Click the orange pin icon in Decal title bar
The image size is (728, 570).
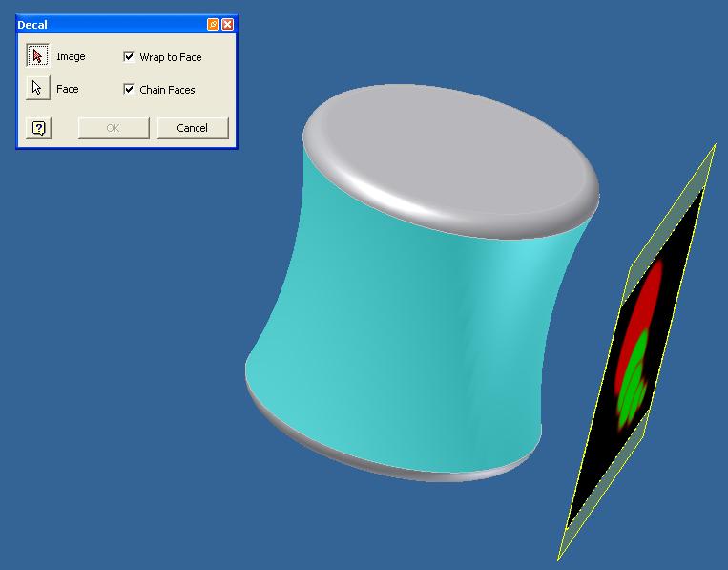[x=213, y=25]
